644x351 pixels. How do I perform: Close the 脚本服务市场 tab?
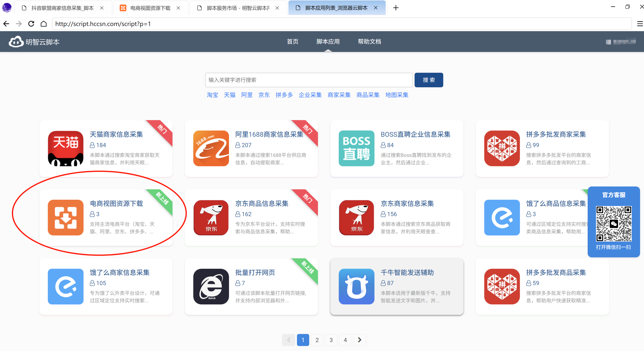[277, 8]
